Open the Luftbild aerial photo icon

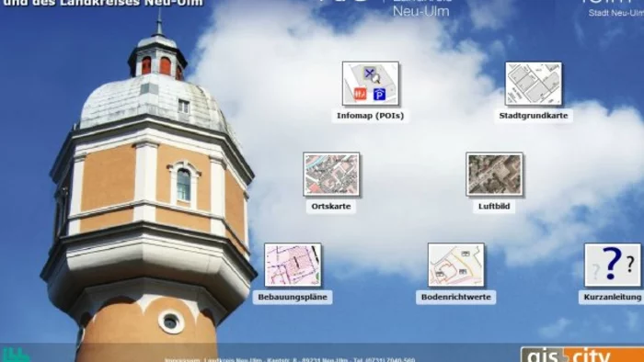(494, 175)
